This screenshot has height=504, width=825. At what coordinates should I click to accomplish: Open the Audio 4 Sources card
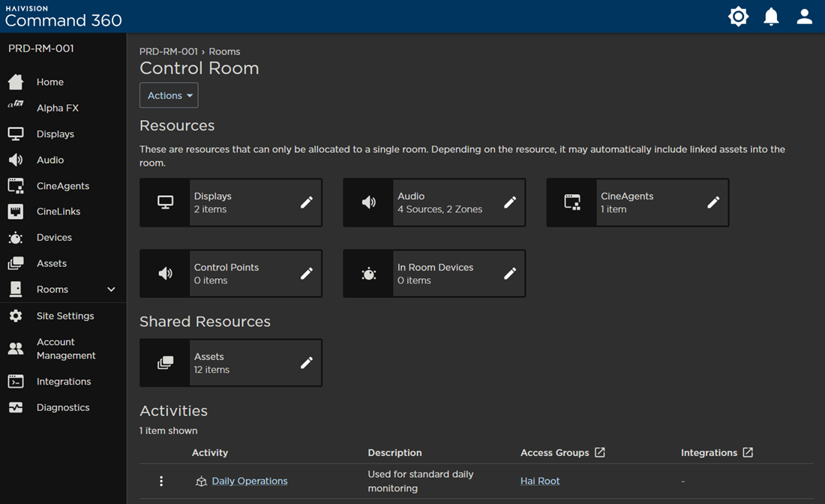tap(434, 202)
